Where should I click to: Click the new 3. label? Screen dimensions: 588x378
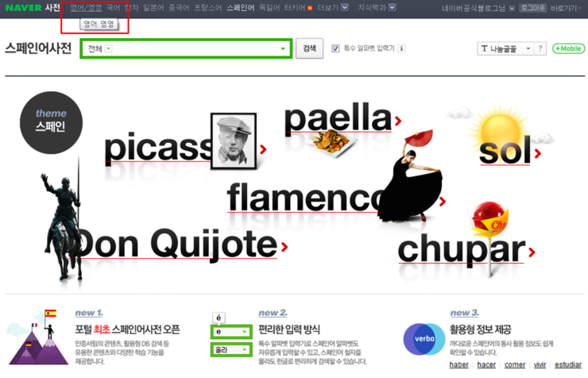465,312
